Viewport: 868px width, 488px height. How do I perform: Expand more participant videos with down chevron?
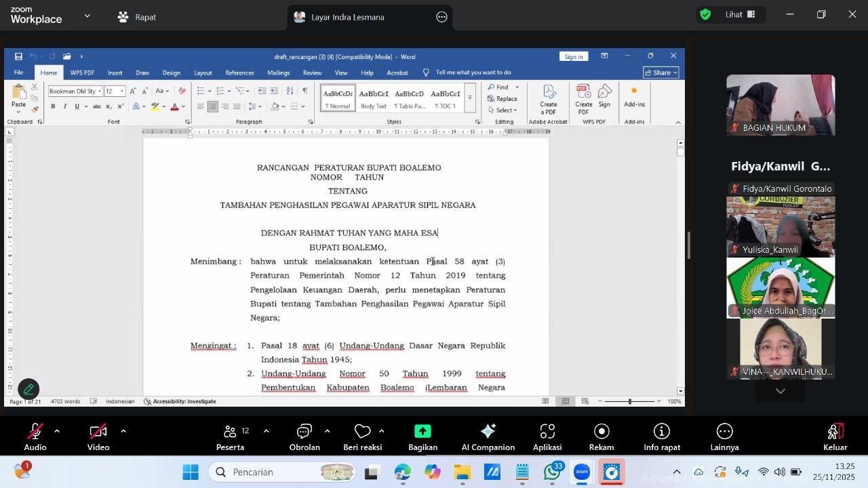(780, 391)
